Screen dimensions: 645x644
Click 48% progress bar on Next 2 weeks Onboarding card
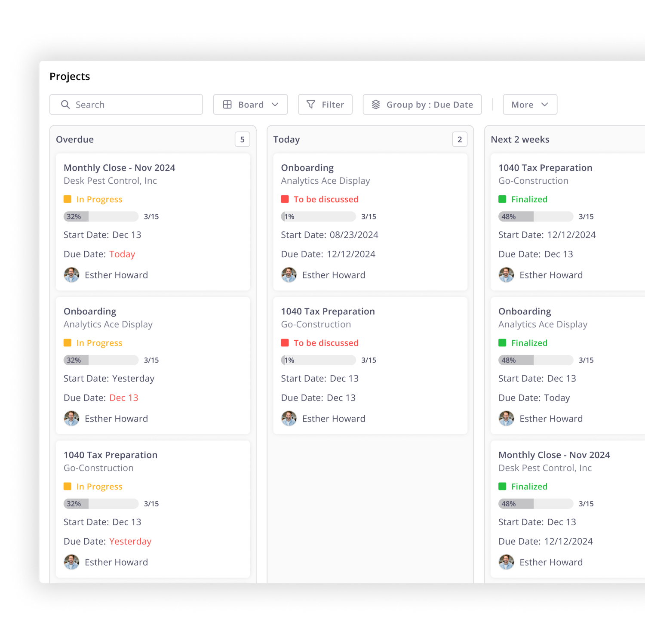pyautogui.click(x=536, y=360)
